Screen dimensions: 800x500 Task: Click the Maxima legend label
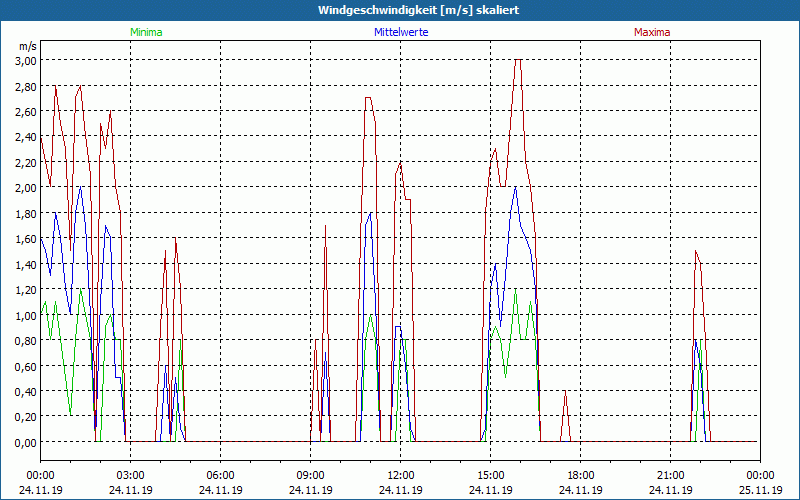[652, 32]
